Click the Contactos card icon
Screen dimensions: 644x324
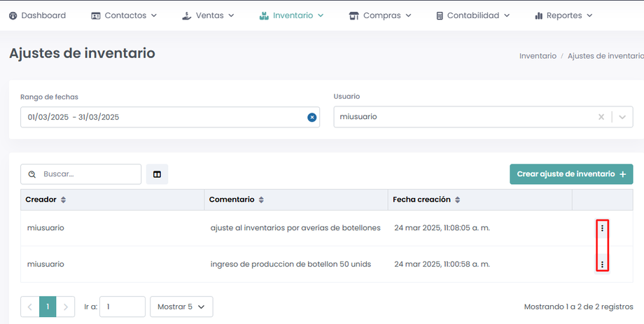point(96,16)
